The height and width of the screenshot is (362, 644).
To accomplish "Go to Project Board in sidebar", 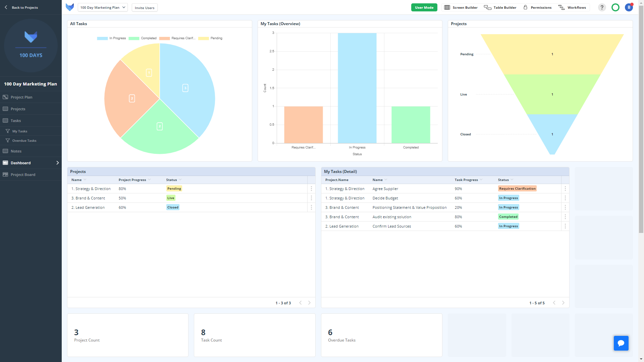I will pyautogui.click(x=23, y=175).
